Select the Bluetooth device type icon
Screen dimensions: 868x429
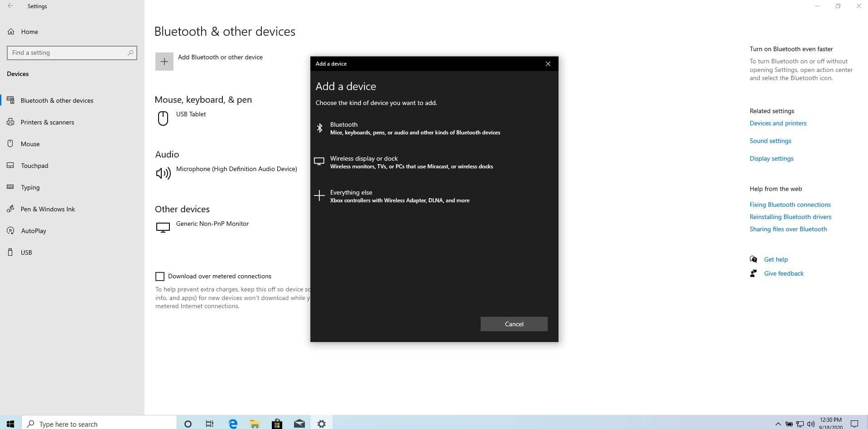pos(319,128)
